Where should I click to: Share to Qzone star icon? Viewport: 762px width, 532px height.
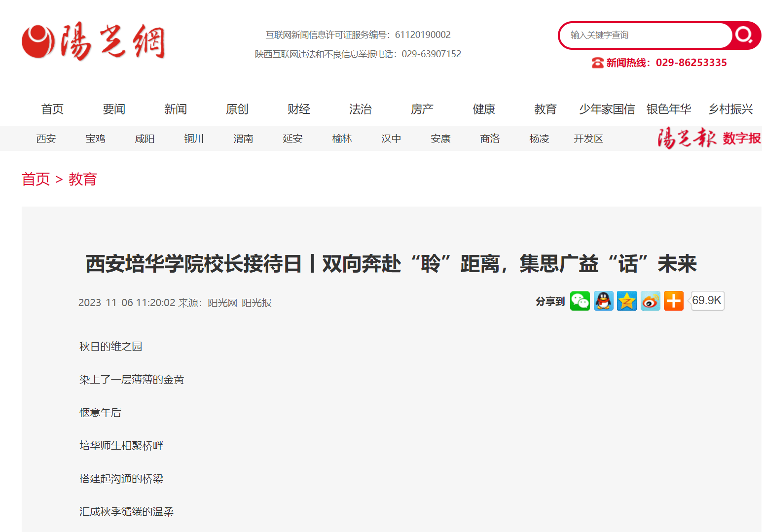626,301
